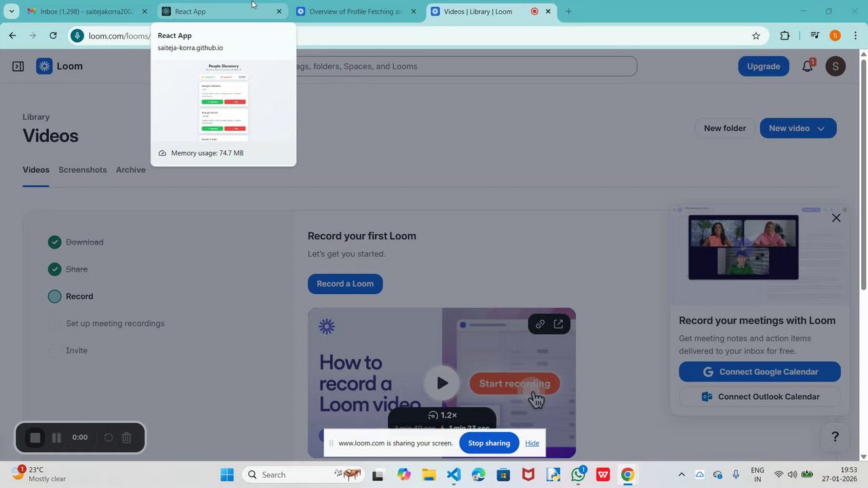The height and width of the screenshot is (488, 868).
Task: Open Microsoft Edge from the taskbar
Action: coord(479,474)
